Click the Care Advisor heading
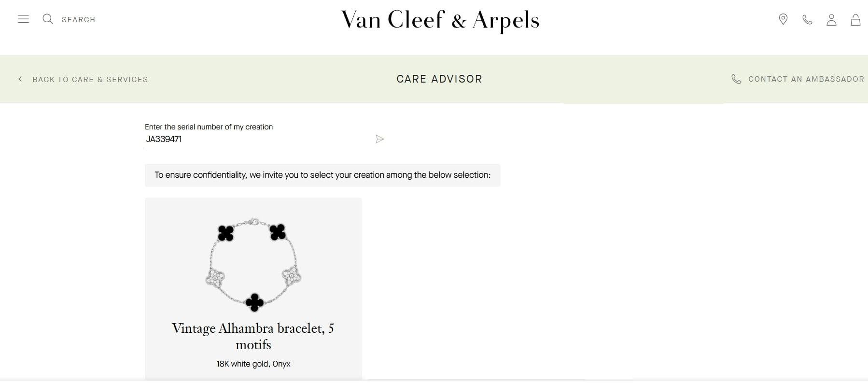This screenshot has height=383, width=868. pos(439,79)
